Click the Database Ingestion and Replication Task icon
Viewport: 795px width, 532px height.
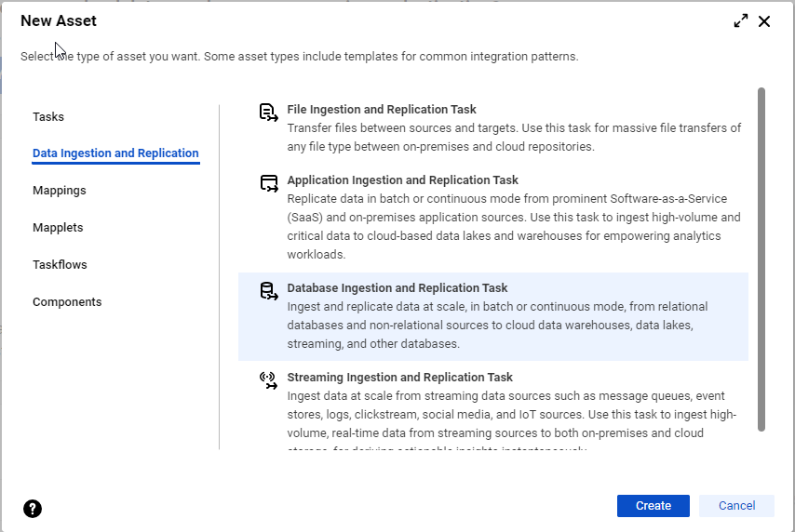pos(269,291)
